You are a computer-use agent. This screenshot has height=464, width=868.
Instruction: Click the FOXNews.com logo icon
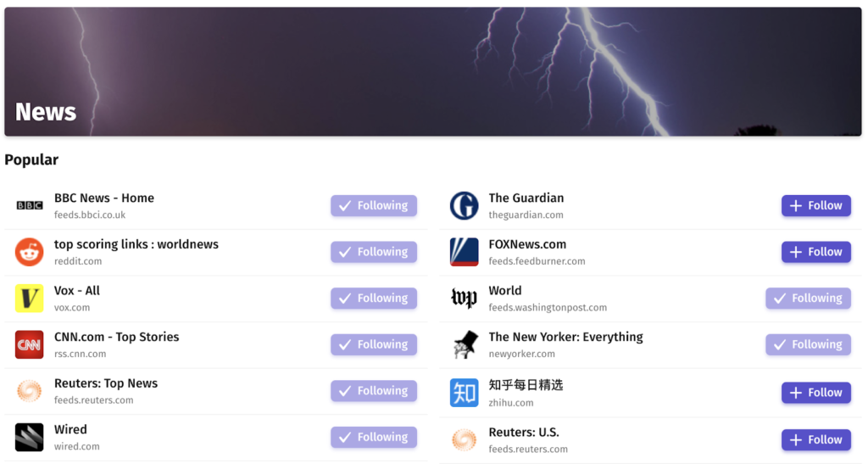[464, 252]
